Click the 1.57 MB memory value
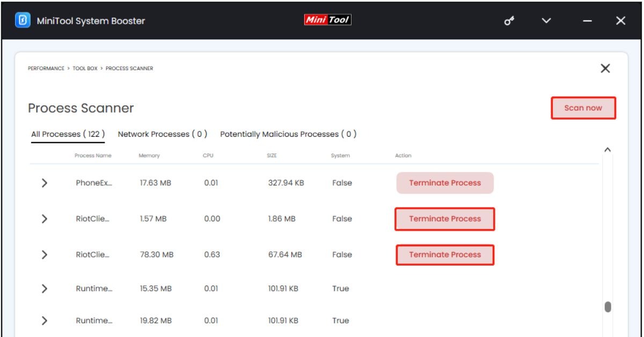 coord(153,219)
